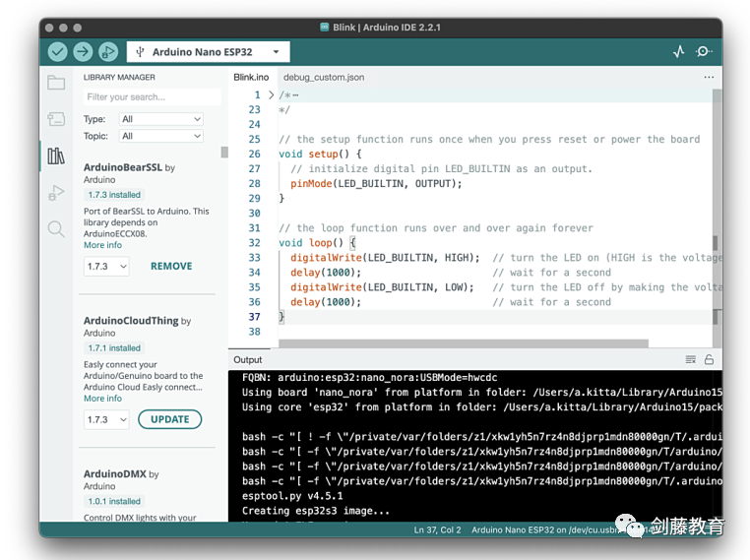Image resolution: width=750 pixels, height=560 pixels.
Task: Expand the Type filter dropdown
Action: (x=160, y=119)
